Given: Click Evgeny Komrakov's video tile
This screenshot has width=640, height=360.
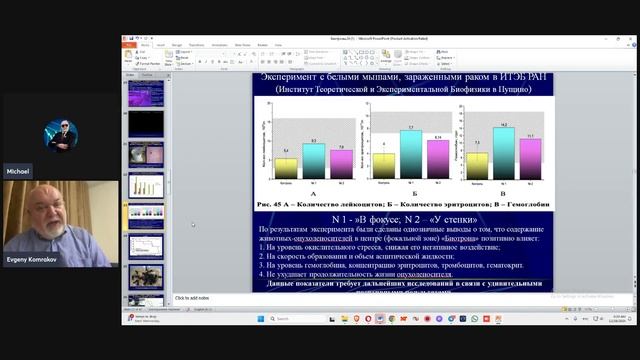Looking at the screenshot, I should click(x=61, y=224).
